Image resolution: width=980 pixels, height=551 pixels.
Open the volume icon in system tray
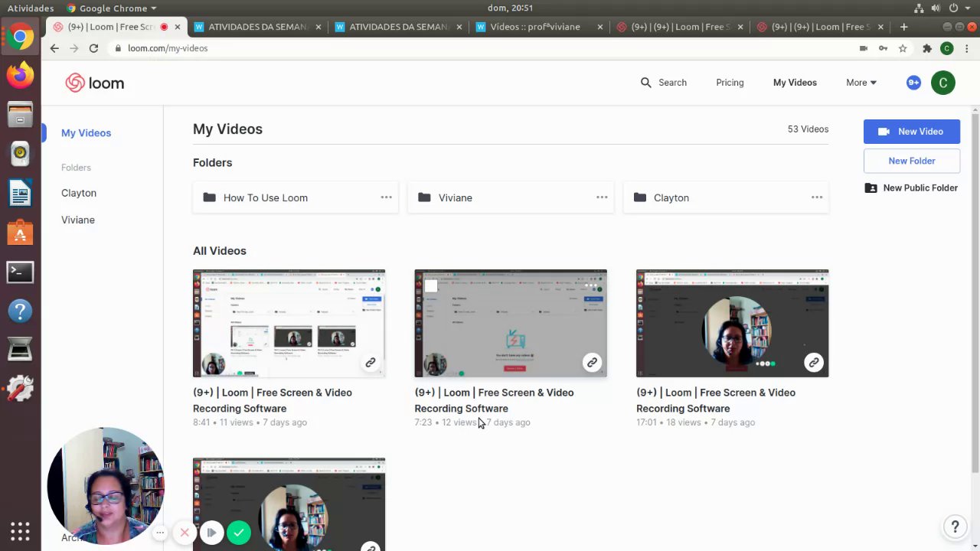(x=935, y=8)
